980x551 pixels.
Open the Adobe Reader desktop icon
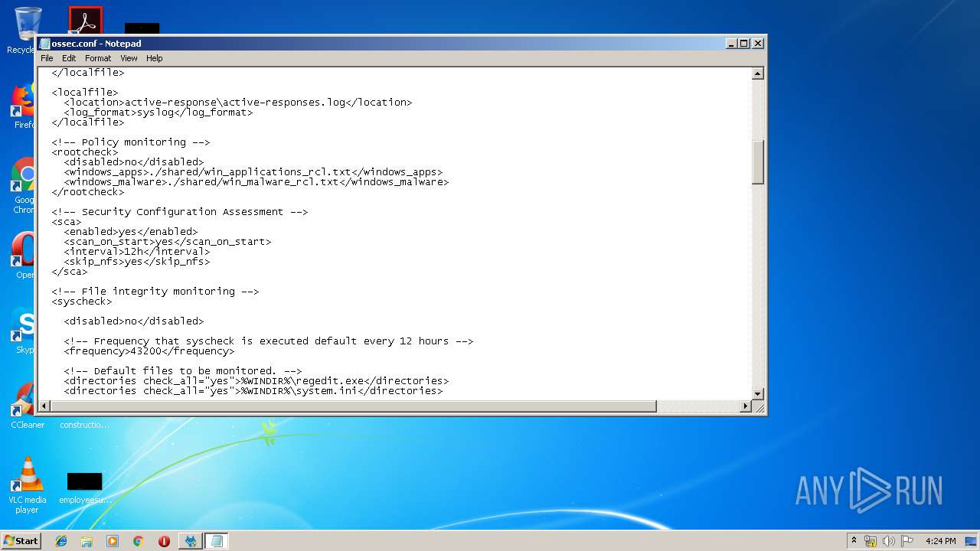(85, 21)
